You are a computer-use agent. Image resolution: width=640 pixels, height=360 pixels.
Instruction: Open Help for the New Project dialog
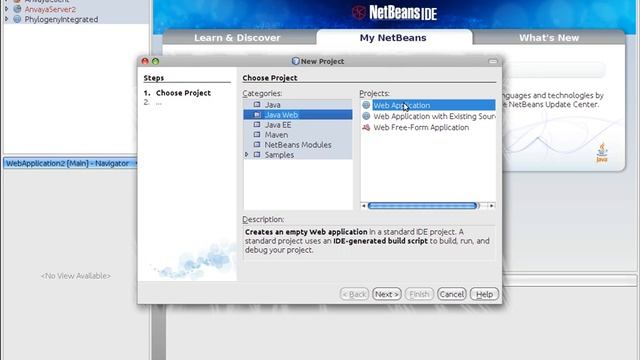484,294
